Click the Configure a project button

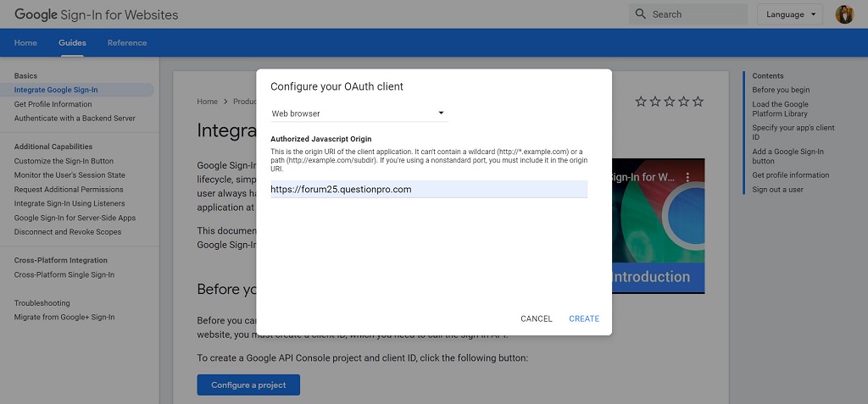pos(248,385)
